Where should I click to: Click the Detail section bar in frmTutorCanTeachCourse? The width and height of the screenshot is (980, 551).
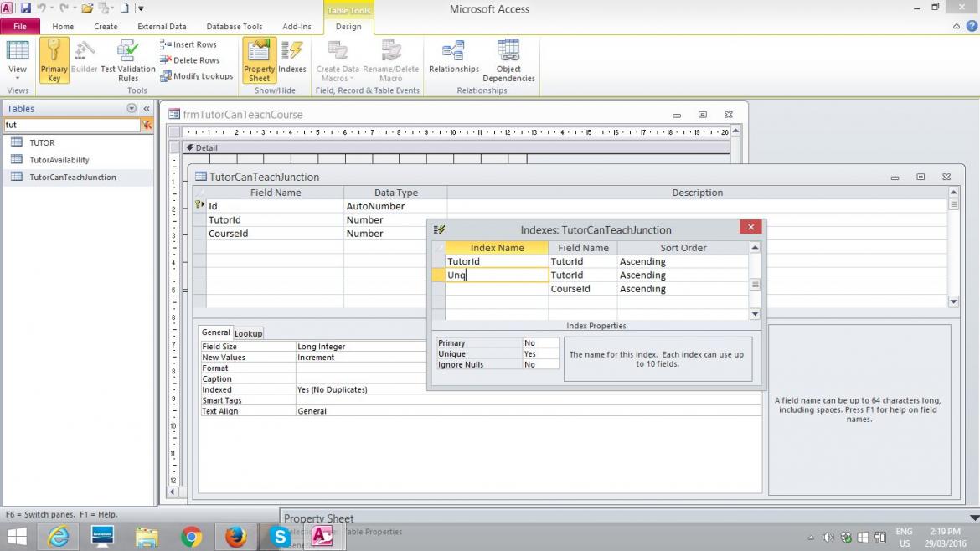pyautogui.click(x=456, y=148)
